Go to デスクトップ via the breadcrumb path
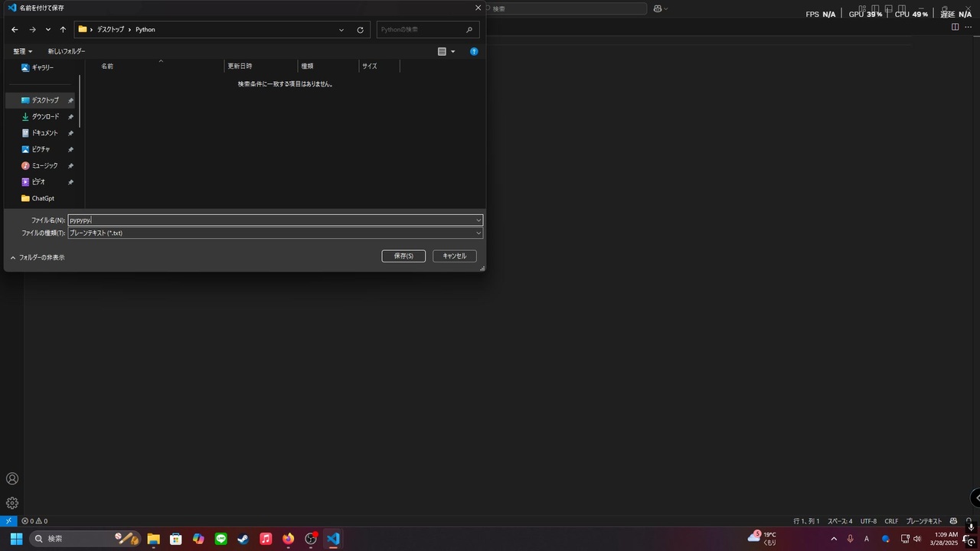The width and height of the screenshot is (980, 551). pyautogui.click(x=109, y=29)
